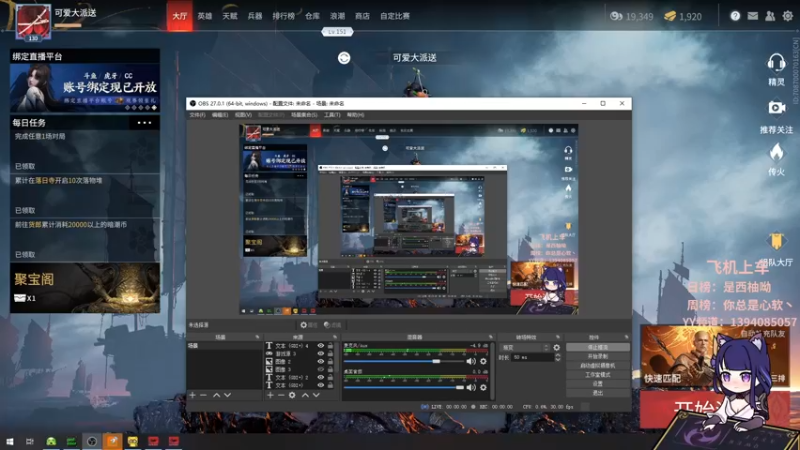
Task: Open game settings gear in top right corner
Action: pos(788,16)
